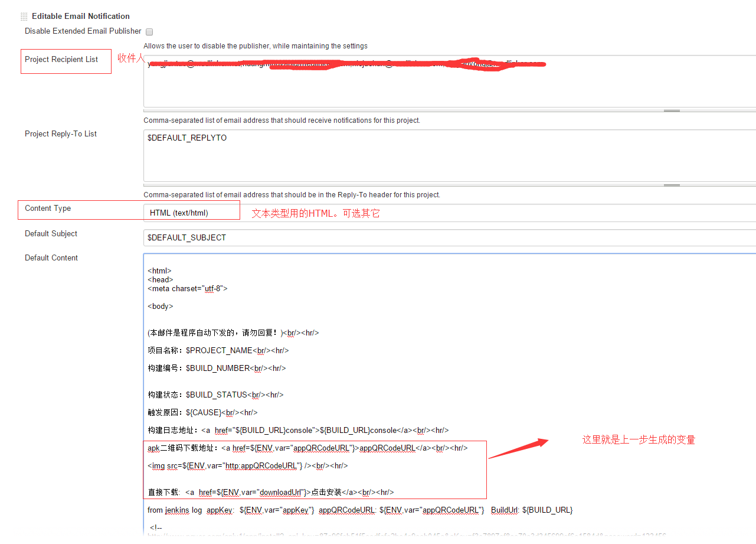
Task: Click the Disable Extended Email Publisher label
Action: click(83, 31)
